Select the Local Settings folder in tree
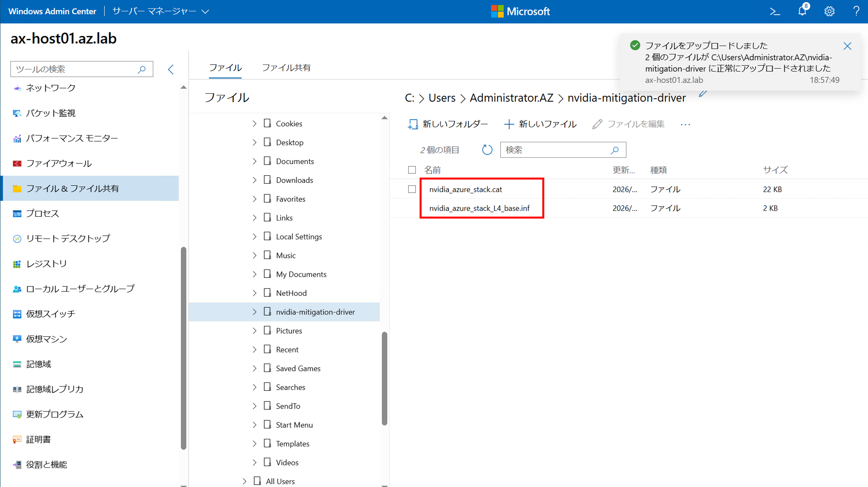 click(x=298, y=237)
